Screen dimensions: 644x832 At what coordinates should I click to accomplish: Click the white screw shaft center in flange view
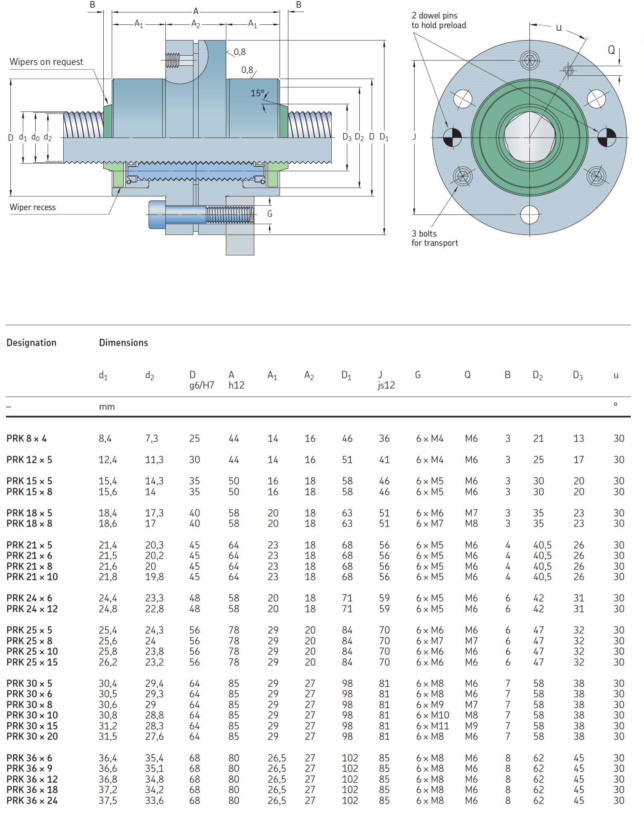pos(529,137)
